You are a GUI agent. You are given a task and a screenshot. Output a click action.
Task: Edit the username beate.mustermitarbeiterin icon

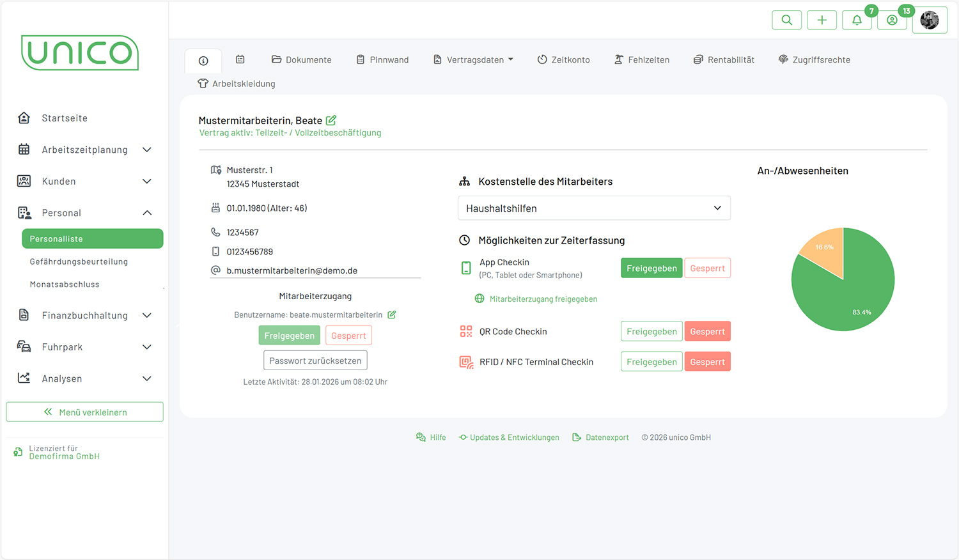pyautogui.click(x=392, y=315)
